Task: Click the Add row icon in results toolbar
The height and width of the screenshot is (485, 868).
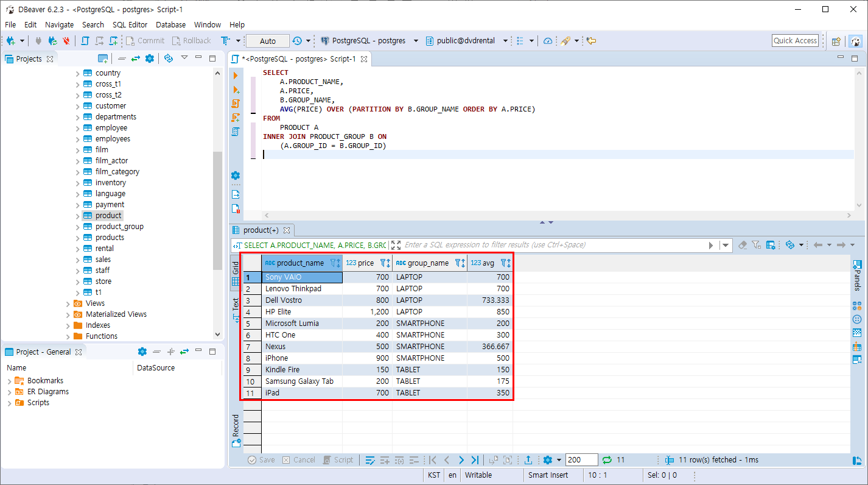Action: (x=385, y=460)
